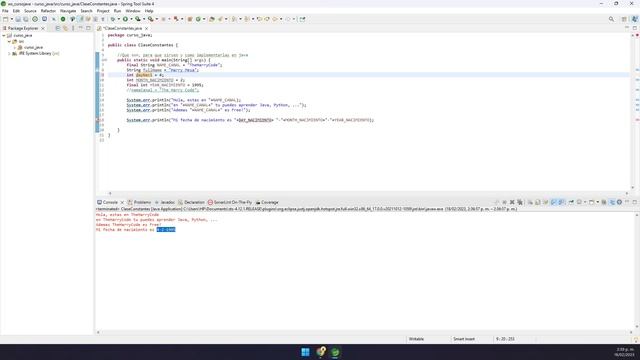Maximize the Console panel
This screenshot has height=360, width=640.
coord(635,202)
